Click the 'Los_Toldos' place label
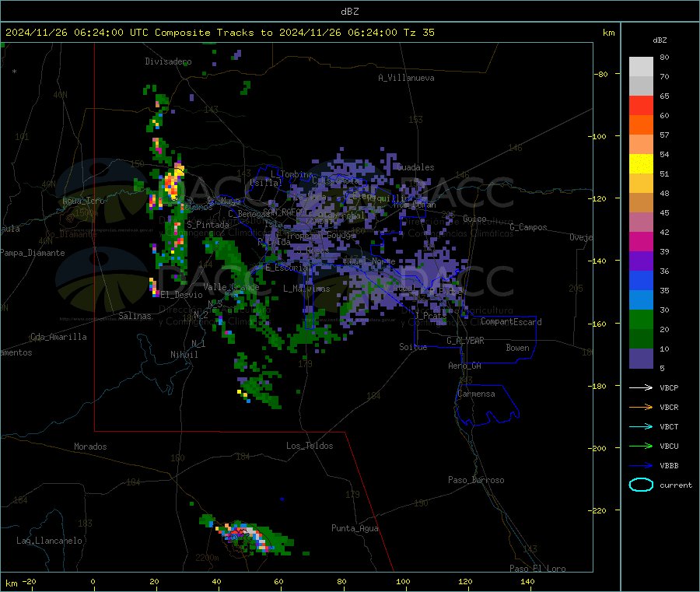Viewport: 700px width, 592px height. (x=310, y=446)
